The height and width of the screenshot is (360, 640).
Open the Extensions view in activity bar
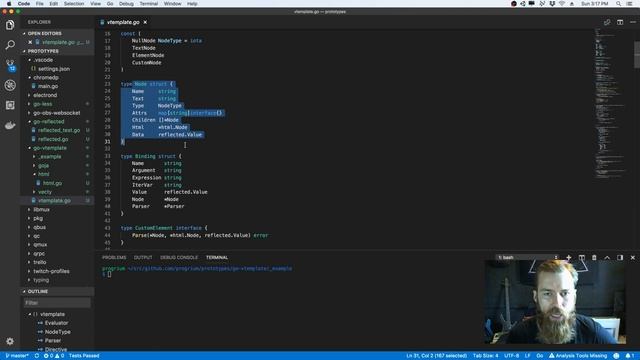tap(10, 105)
